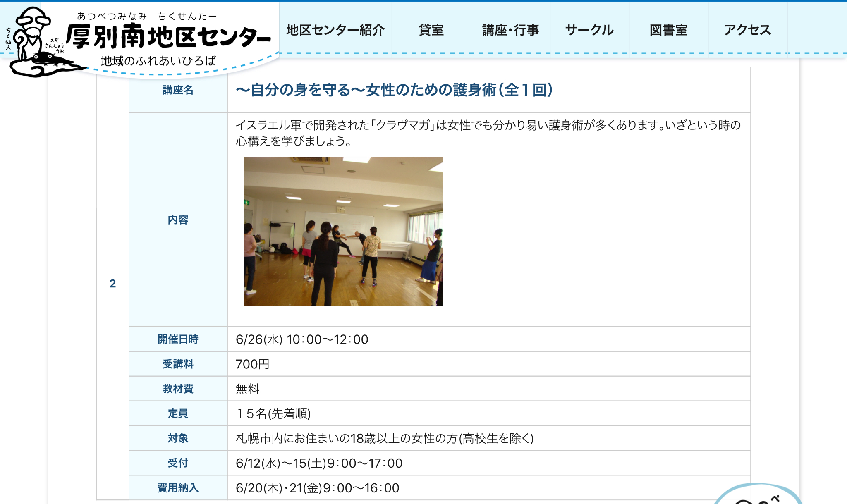Select the 700円 fee value
Screen dimensions: 847x504
tap(252, 364)
